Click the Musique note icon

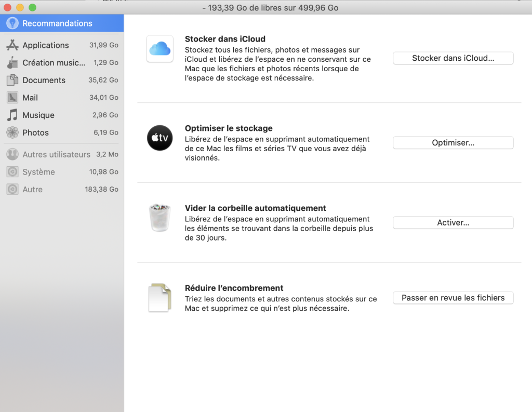(12, 115)
